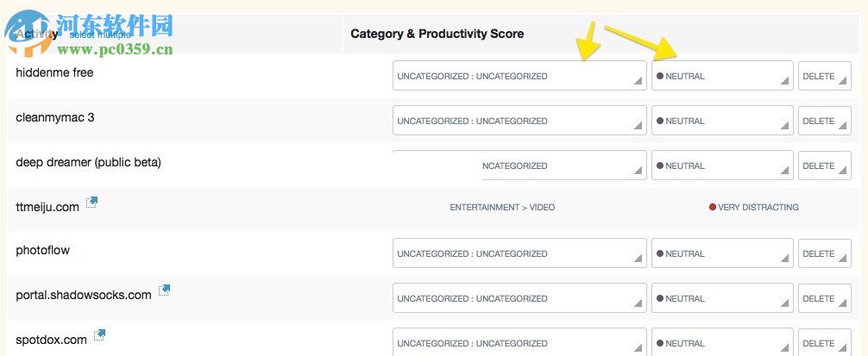Delete the hiddenme free activity
Screen dimensions: 868x356
point(824,76)
